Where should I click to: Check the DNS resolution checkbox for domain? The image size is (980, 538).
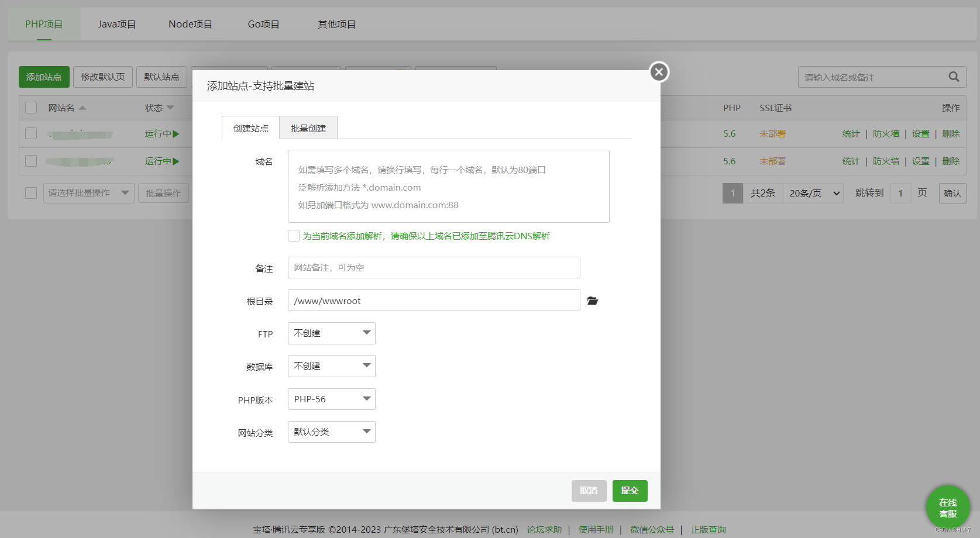(294, 236)
